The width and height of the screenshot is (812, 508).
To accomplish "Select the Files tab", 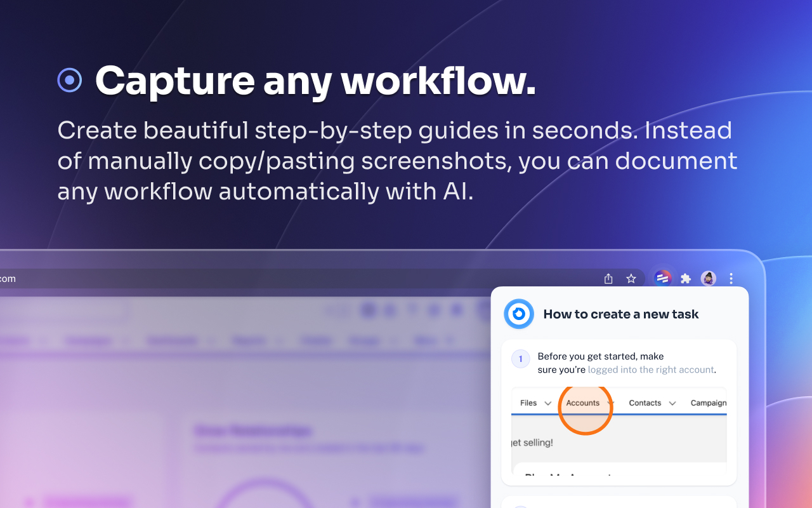I will 528,403.
